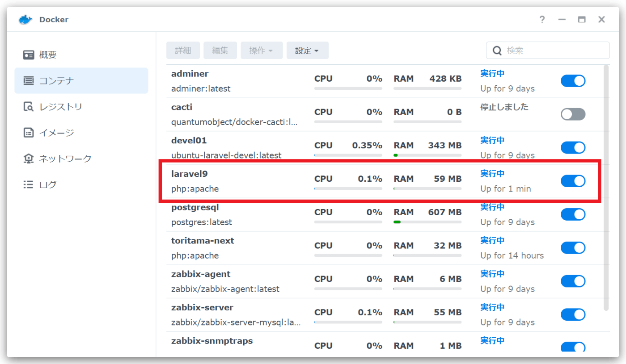Toggle the devel01 container switch
The width and height of the screenshot is (626, 364).
(573, 147)
